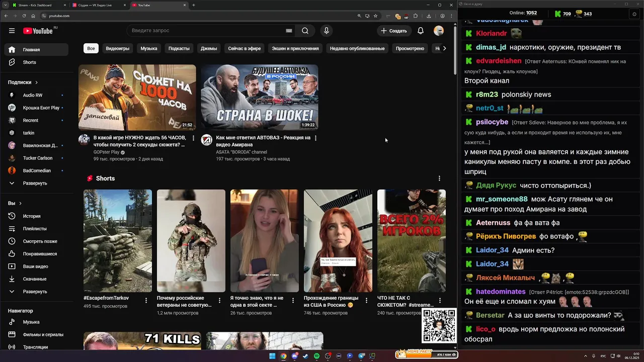644x362 pixels.
Task: Click the youtube.com address bar
Action: coord(201,16)
